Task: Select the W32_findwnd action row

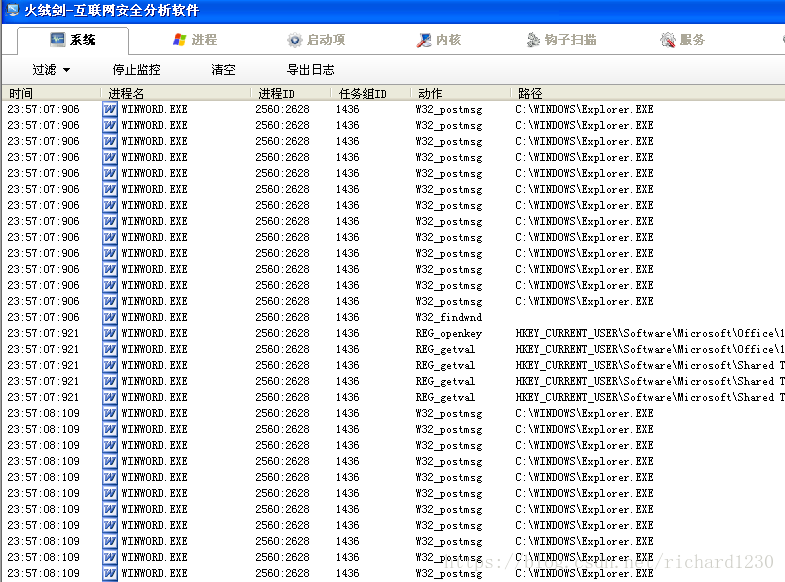Action: [x=394, y=317]
